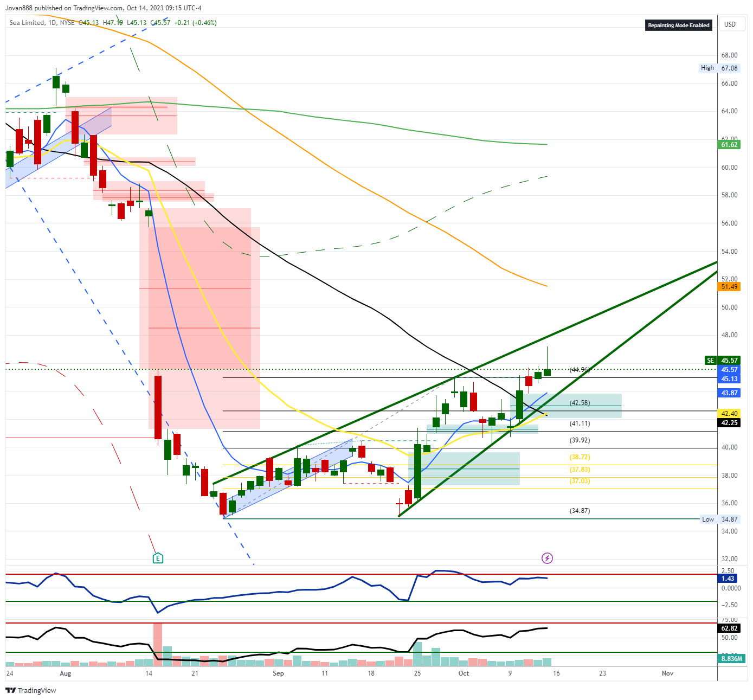The image size is (753, 700).
Task: Click the 50.00 price axis tick on main chart
Action: click(729, 307)
